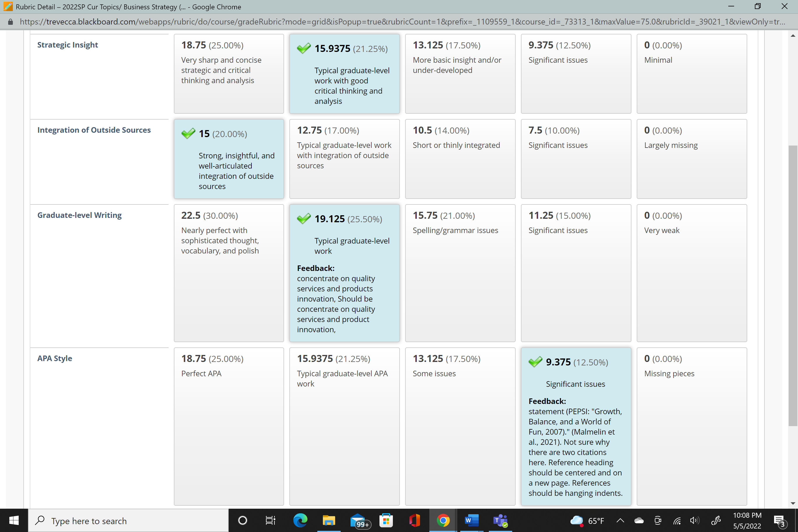Click the 22.5 (30.00%) Graduate-level Writing cell
The width and height of the screenshot is (798, 532).
[229, 273]
